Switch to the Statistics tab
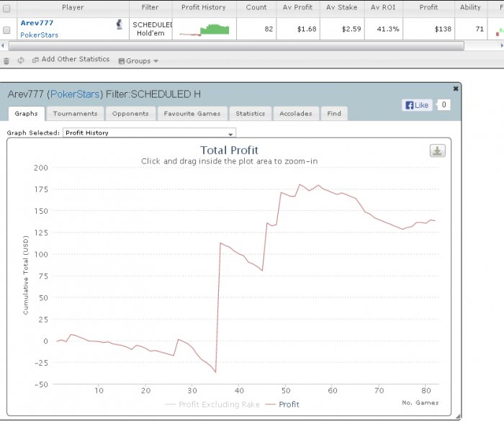 click(x=251, y=114)
